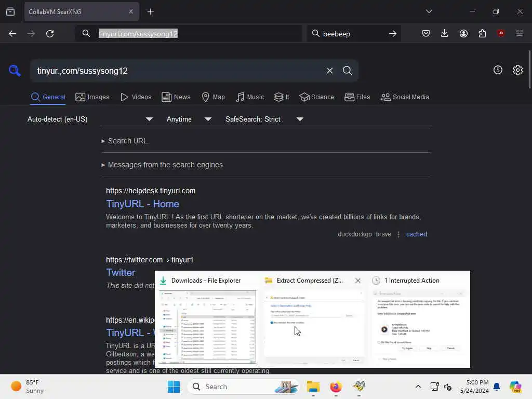Viewport: 532px width, 399px height.
Task: Open the network display tray icon
Action: [434, 387]
